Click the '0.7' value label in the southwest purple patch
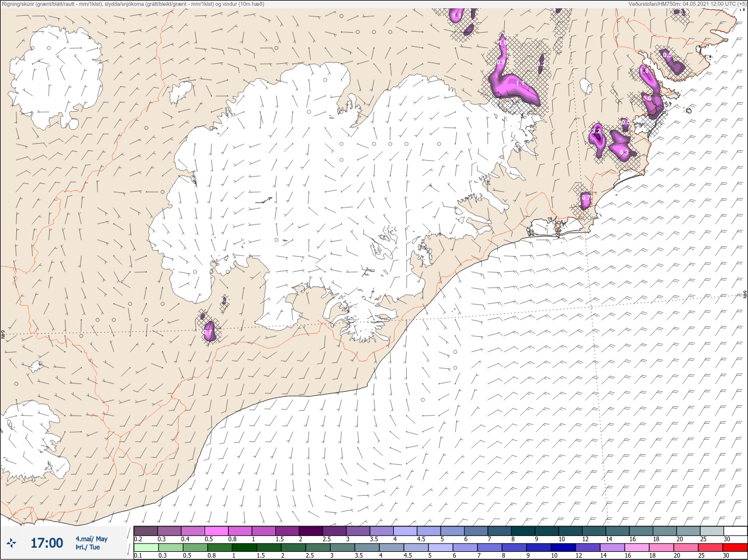Image resolution: width=748 pixels, height=560 pixels. pyautogui.click(x=208, y=333)
